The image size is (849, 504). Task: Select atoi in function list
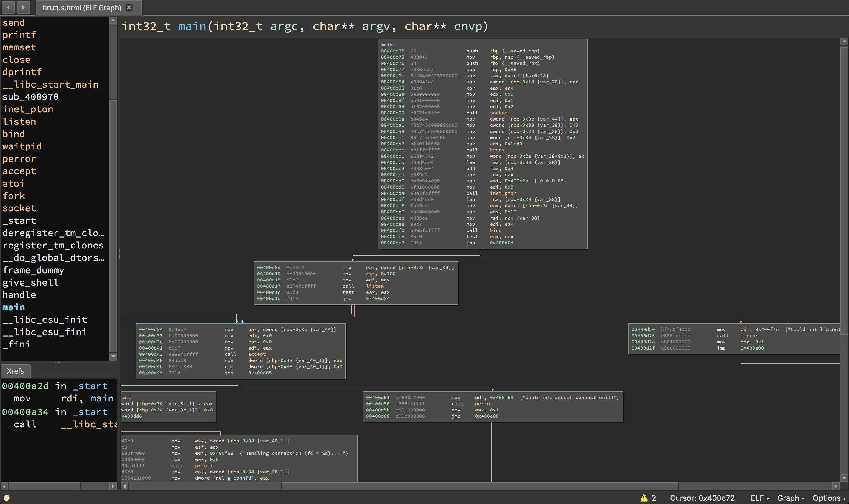pos(14,183)
